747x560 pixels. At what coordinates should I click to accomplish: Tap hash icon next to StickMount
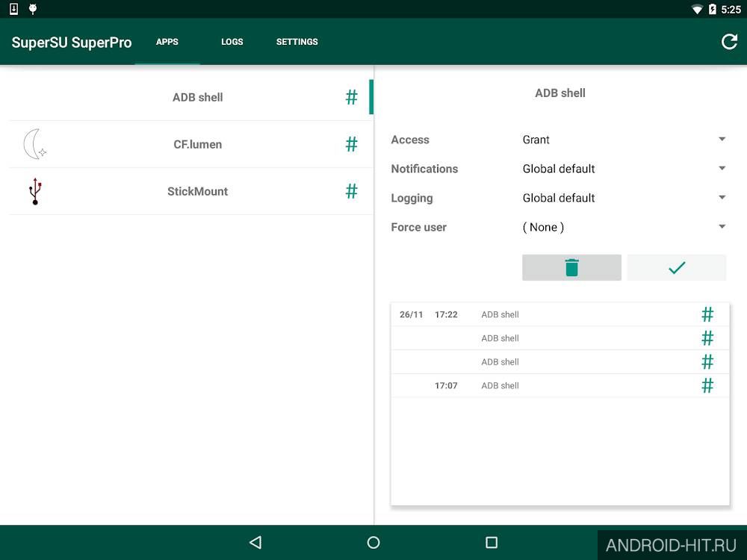click(352, 191)
